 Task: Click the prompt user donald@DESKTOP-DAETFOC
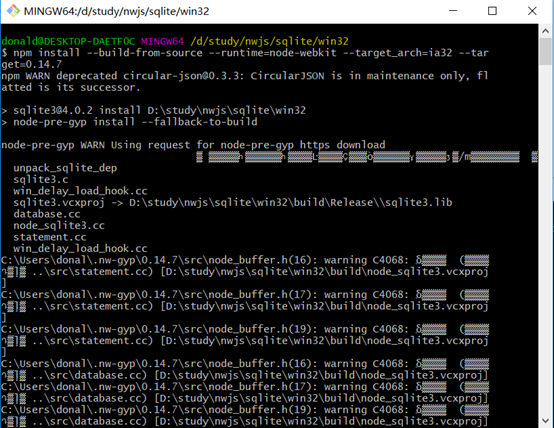click(68, 41)
